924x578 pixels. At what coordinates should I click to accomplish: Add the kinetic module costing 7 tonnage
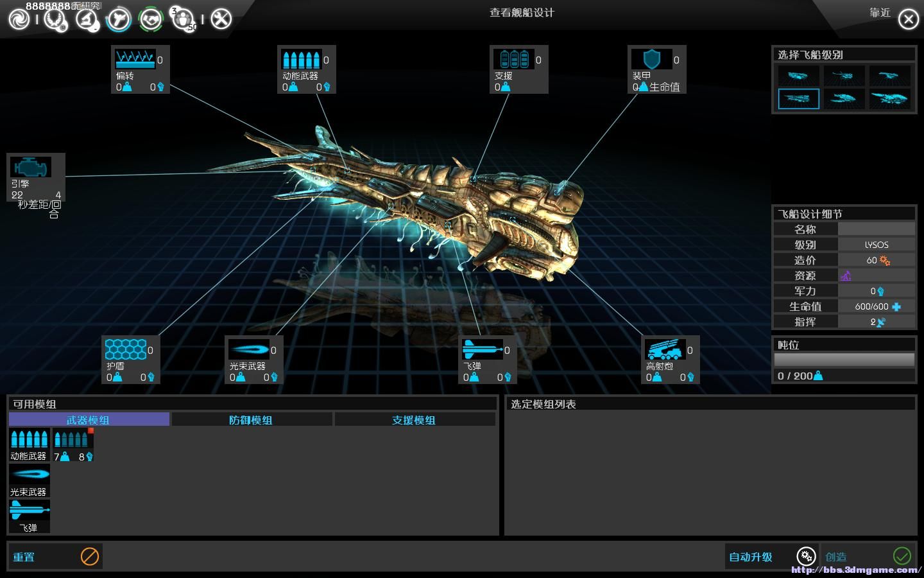pyautogui.click(x=73, y=444)
